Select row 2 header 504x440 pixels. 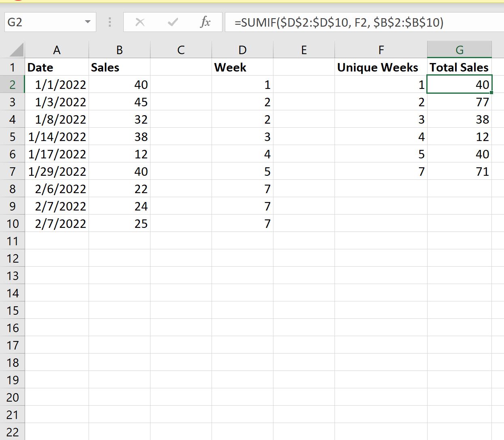pos(13,84)
